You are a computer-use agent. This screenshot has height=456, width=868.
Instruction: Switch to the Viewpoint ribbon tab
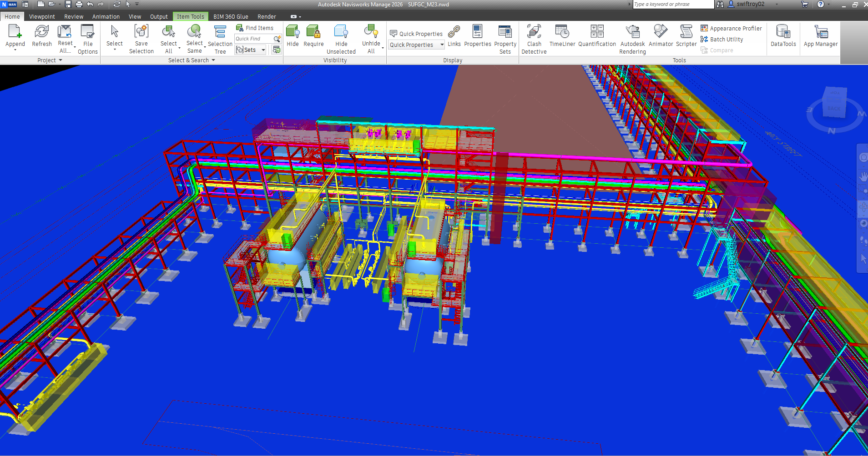(x=42, y=16)
